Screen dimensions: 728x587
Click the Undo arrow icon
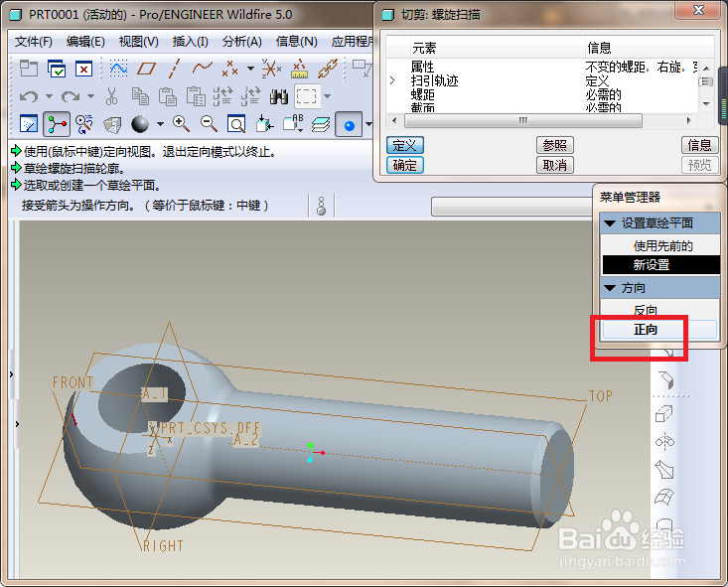[29, 96]
